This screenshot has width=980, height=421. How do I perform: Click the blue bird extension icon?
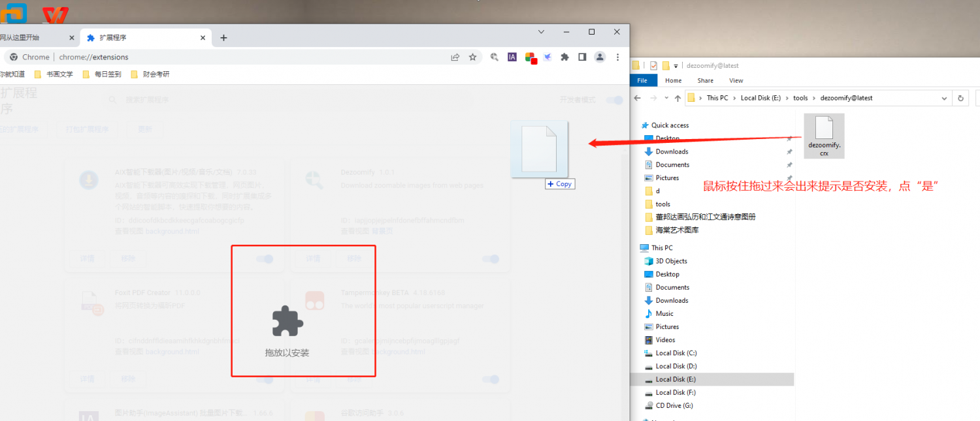[547, 57]
